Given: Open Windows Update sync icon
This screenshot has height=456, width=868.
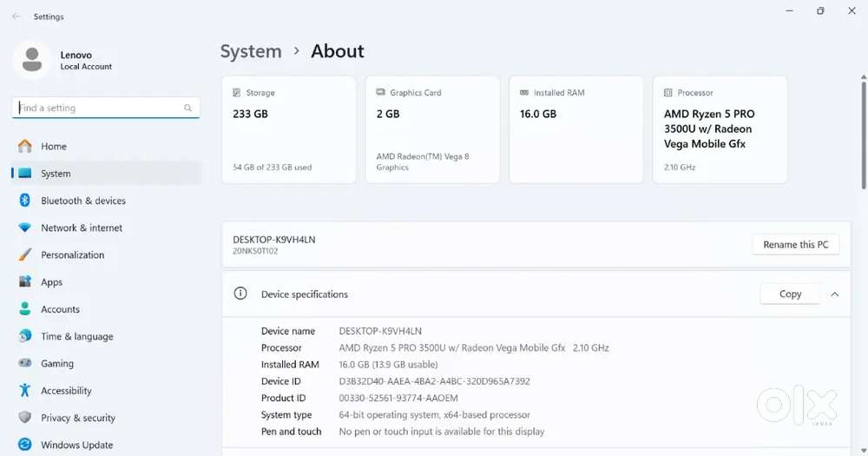Looking at the screenshot, I should click(25, 445).
